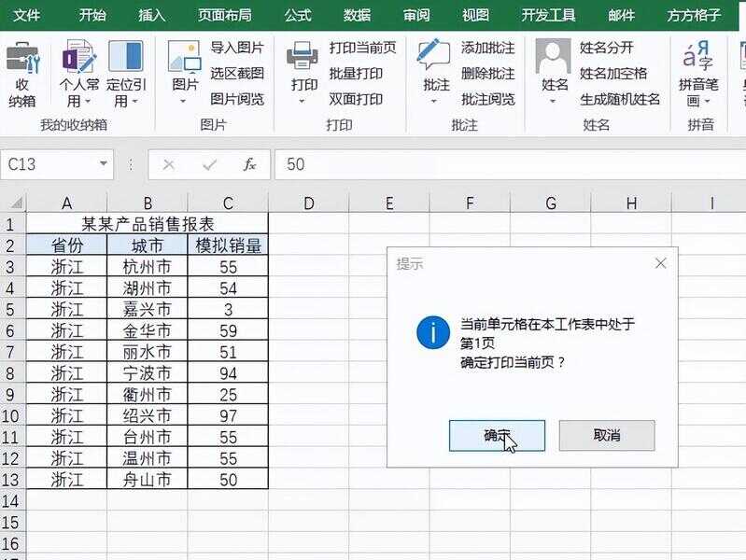Switch to the 审阅 ribbon tab
The width and height of the screenshot is (746, 560).
416,15
